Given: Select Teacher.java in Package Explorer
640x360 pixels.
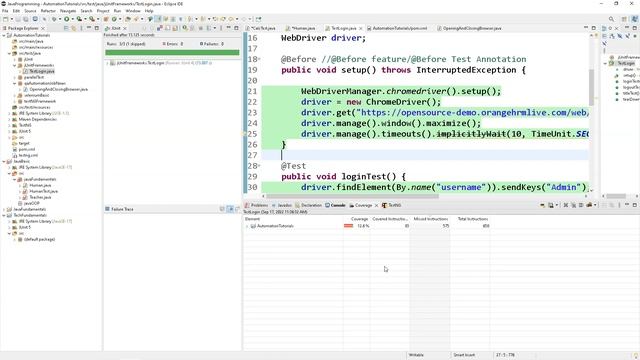Looking at the screenshot, I should tap(40, 197).
